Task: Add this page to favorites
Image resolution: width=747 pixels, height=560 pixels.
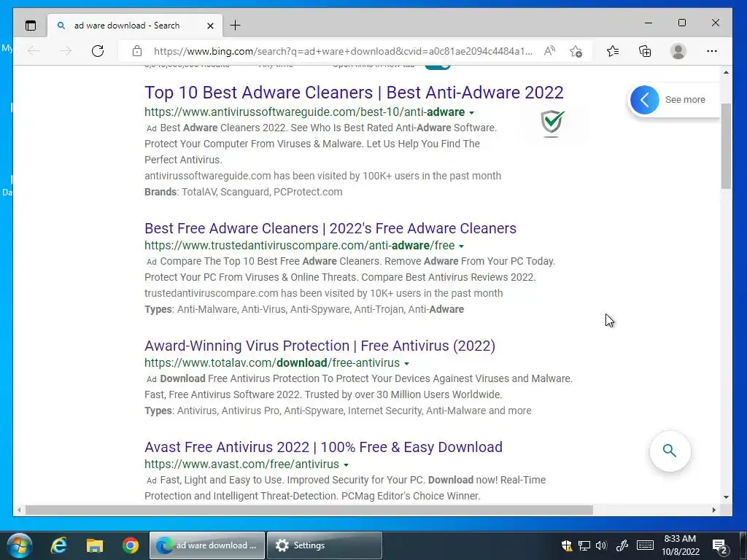Action: 576,51
